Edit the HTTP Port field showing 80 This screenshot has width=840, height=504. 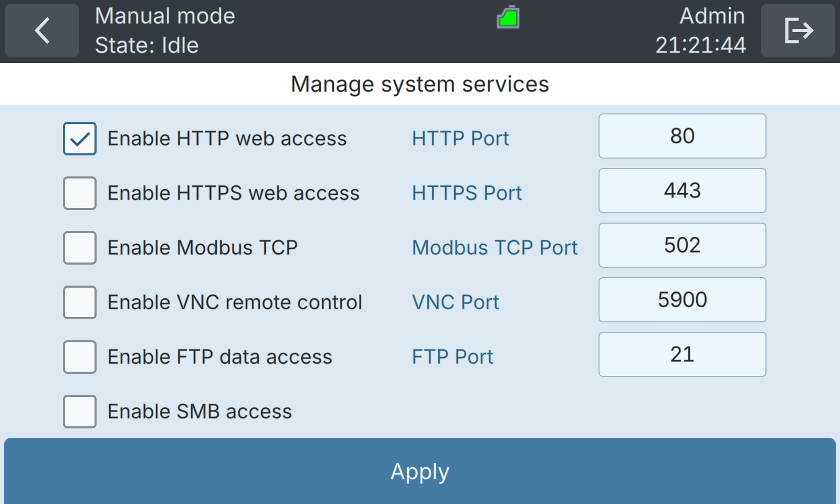click(682, 136)
